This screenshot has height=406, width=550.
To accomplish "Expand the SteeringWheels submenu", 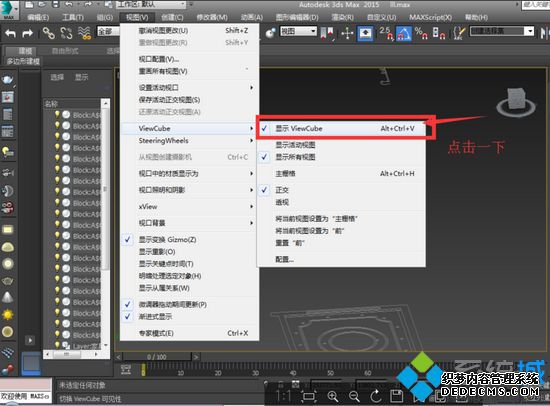I will pos(190,141).
